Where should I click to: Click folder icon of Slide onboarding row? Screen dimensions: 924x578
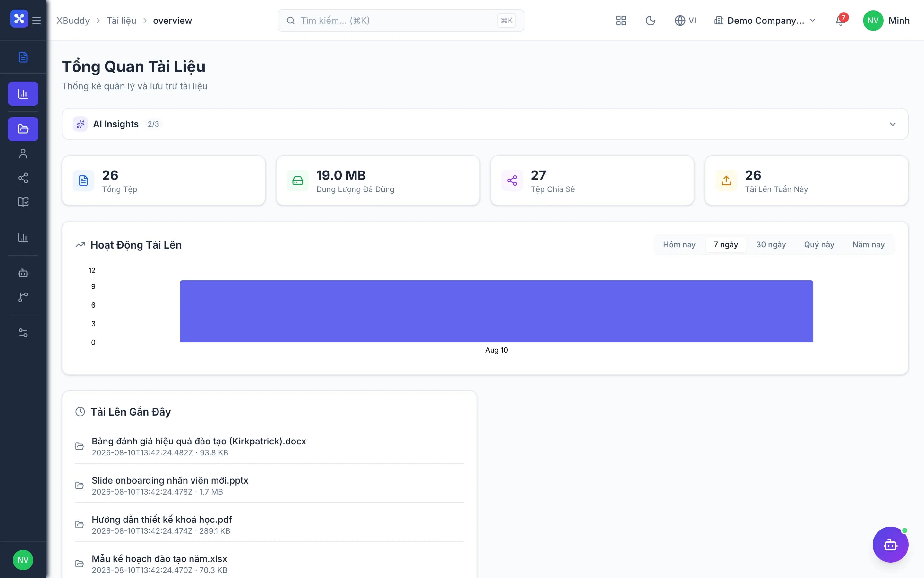(80, 486)
